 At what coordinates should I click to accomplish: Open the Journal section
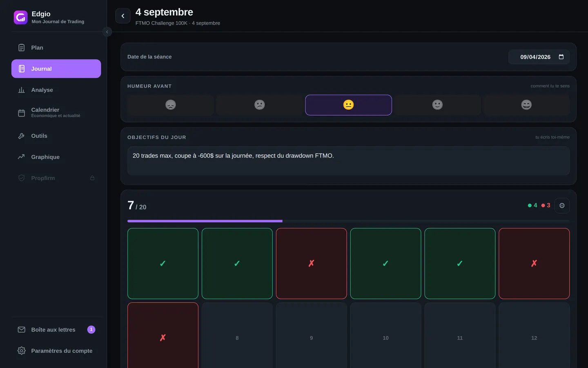coord(56,69)
